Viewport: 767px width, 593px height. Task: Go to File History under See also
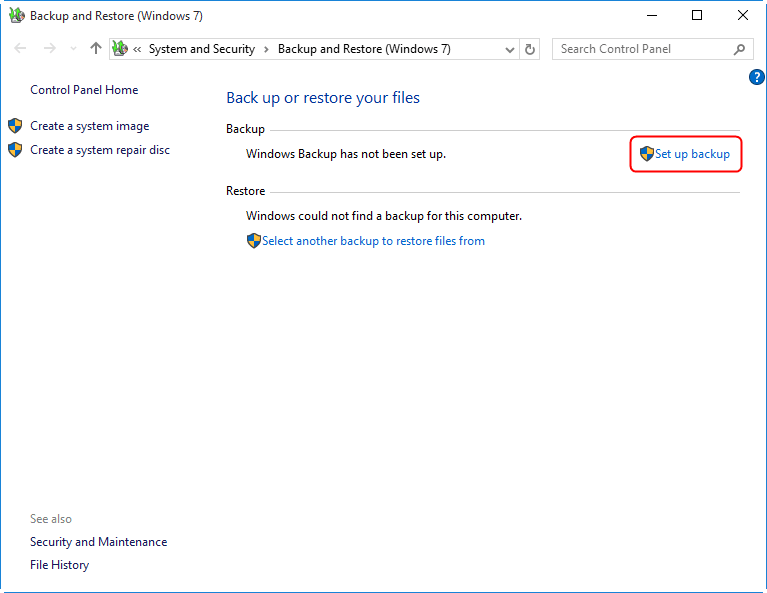coord(59,565)
